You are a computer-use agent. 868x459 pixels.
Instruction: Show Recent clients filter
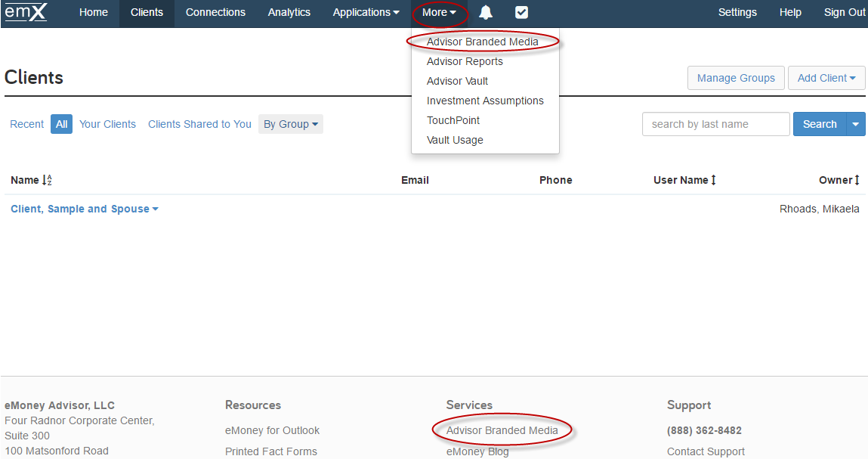click(26, 124)
